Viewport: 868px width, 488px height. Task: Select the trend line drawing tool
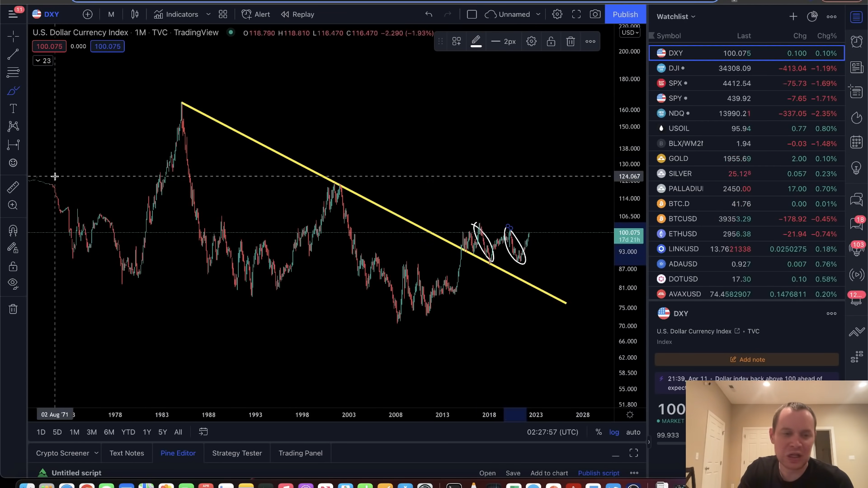(x=13, y=54)
